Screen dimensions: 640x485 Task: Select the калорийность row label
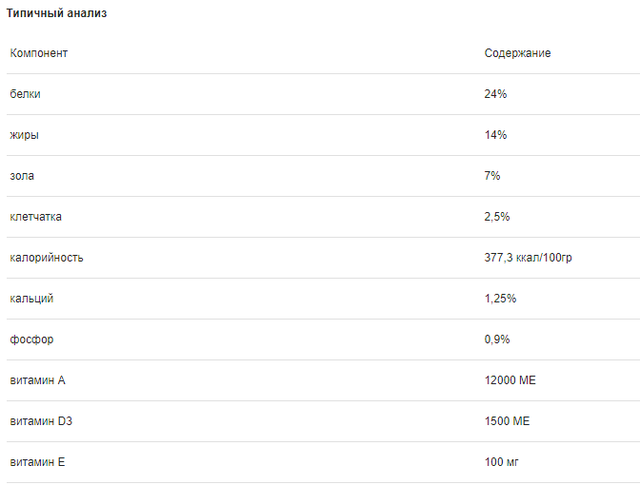pyautogui.click(x=47, y=258)
